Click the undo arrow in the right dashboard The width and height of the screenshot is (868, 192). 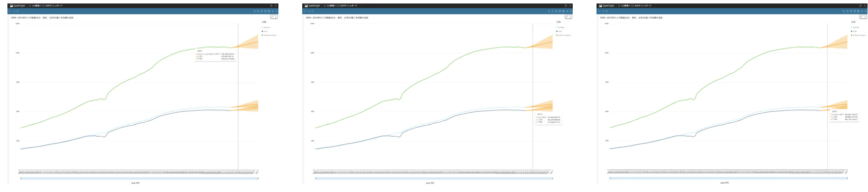point(600,11)
